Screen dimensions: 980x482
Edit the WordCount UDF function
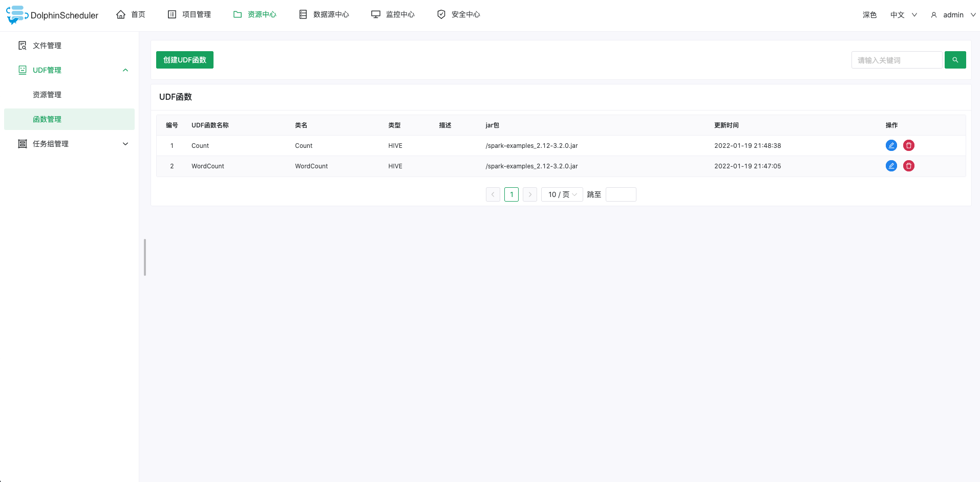[891, 166]
